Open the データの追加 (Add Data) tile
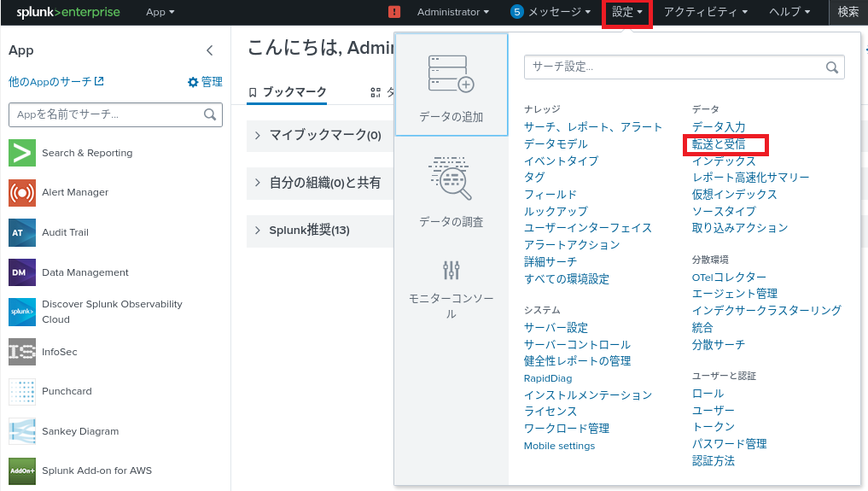This screenshot has width=868, height=491. click(x=451, y=85)
